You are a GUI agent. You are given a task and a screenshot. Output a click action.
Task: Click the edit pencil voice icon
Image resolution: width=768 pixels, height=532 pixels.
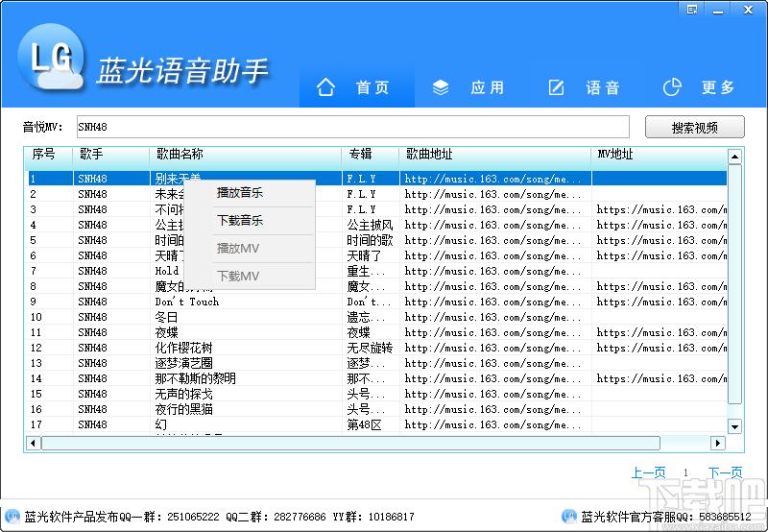point(556,87)
